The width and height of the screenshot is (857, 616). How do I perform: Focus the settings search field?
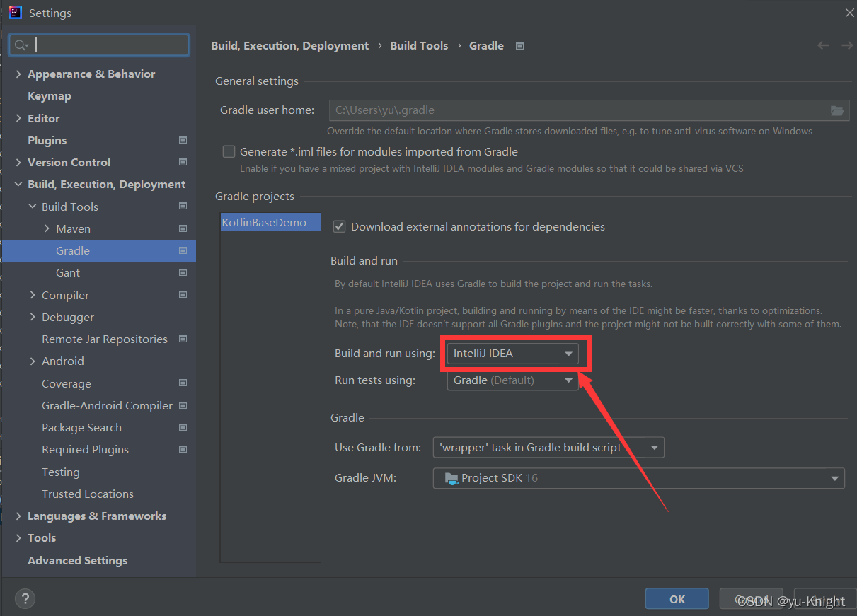pyautogui.click(x=99, y=45)
